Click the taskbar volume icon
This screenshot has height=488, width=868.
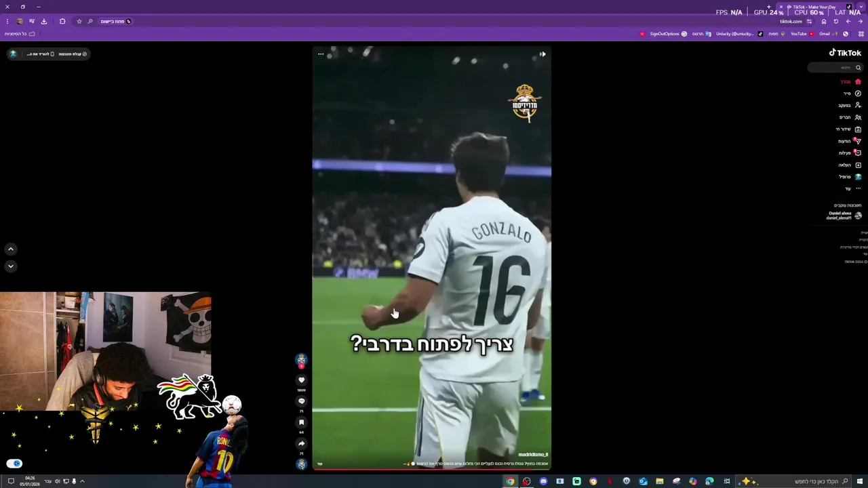58,481
